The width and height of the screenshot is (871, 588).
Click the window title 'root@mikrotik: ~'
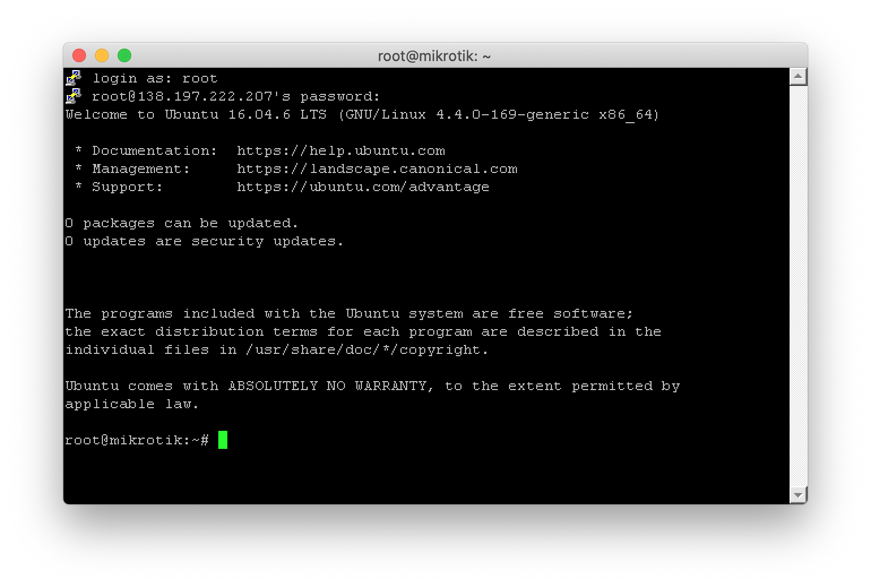pyautogui.click(x=434, y=56)
